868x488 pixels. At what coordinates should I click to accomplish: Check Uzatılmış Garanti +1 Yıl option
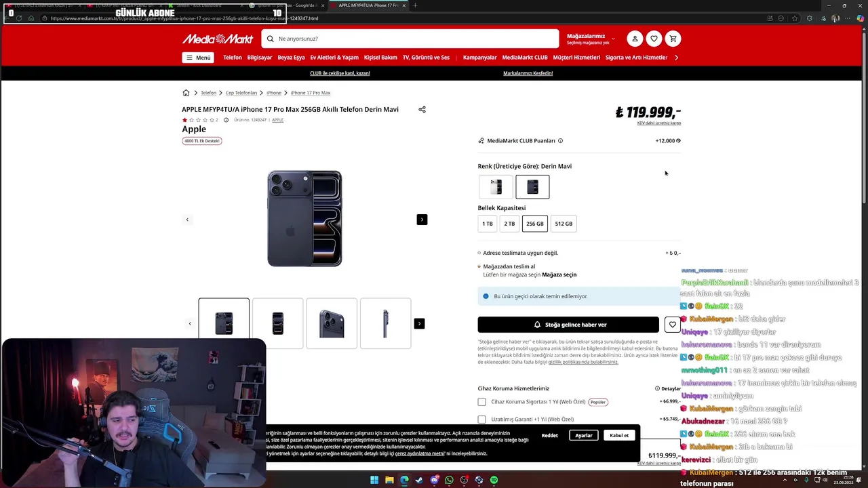point(481,420)
